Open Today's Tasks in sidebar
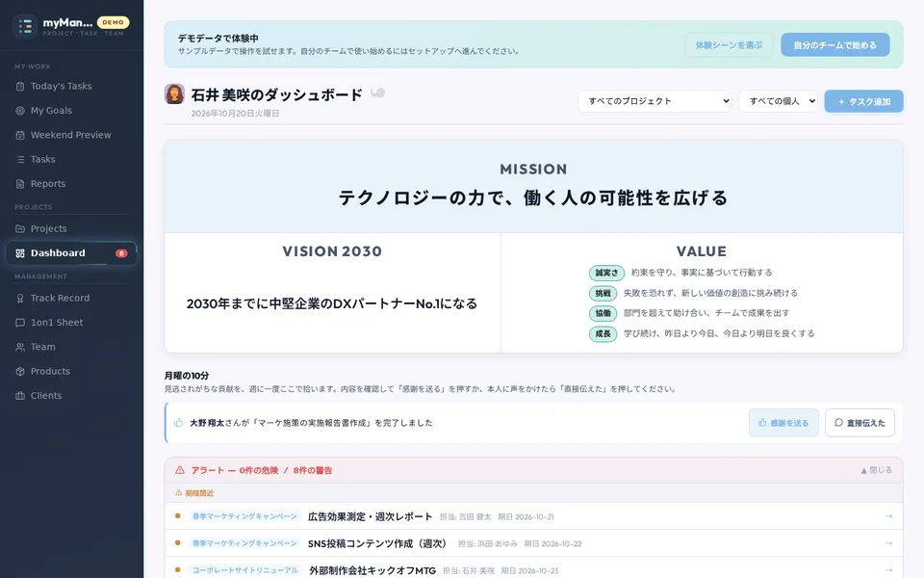Screen dimensions: 924x578 click(71, 86)
